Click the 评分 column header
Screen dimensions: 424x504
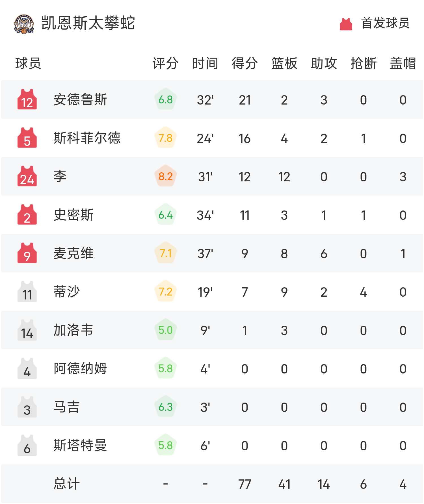pos(166,63)
